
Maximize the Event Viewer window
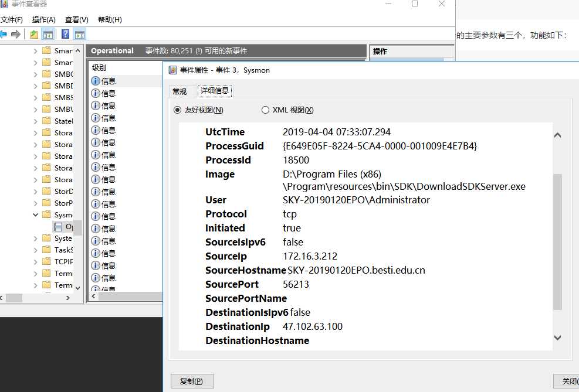(415, 4)
